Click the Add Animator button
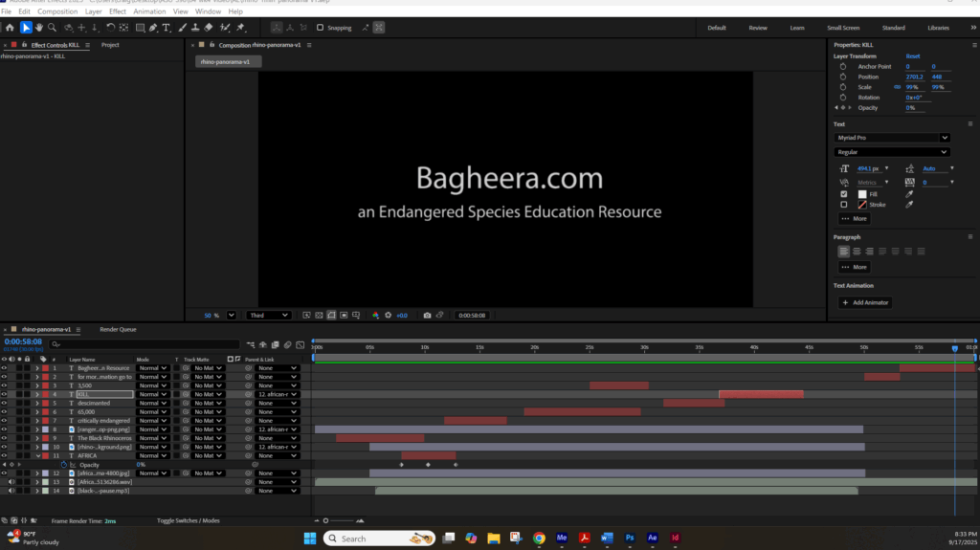980x550 pixels. pos(864,302)
